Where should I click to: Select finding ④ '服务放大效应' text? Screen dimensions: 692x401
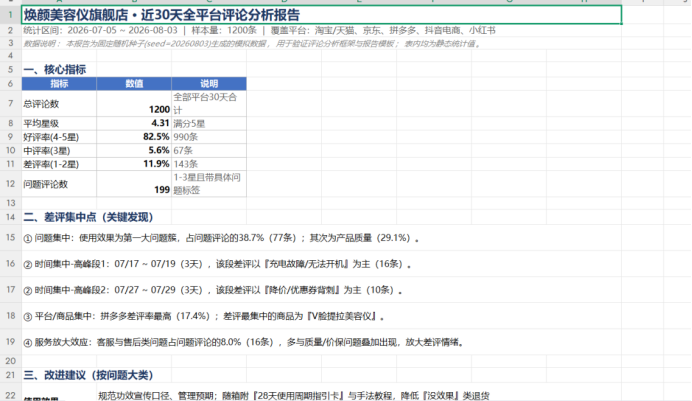[x=244, y=342]
